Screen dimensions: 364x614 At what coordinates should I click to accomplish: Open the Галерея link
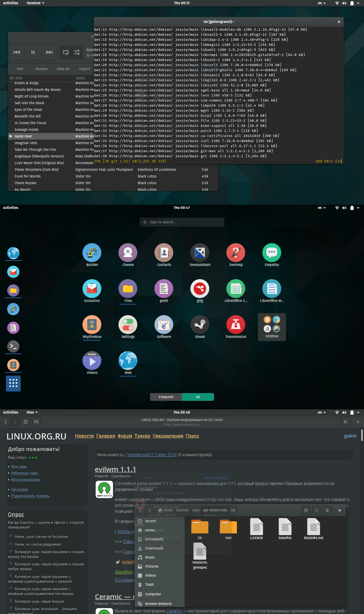click(x=106, y=436)
